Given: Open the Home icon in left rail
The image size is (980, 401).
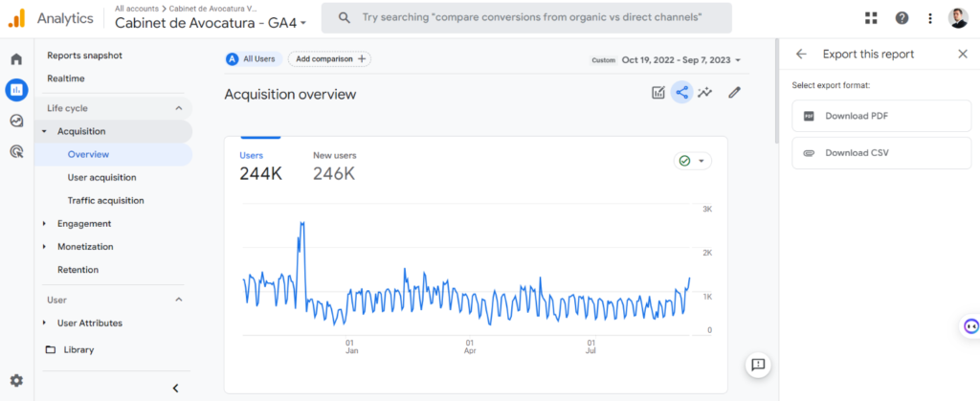Looking at the screenshot, I should pos(16,59).
